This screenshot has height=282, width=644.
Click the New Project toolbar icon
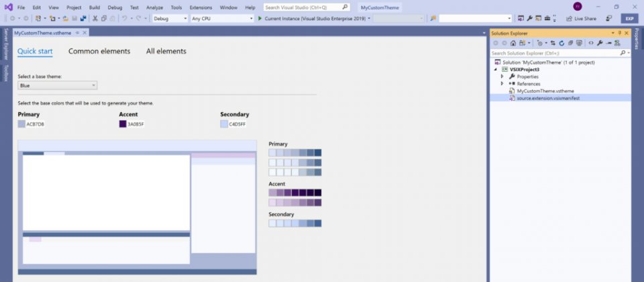pyautogui.click(x=38, y=19)
